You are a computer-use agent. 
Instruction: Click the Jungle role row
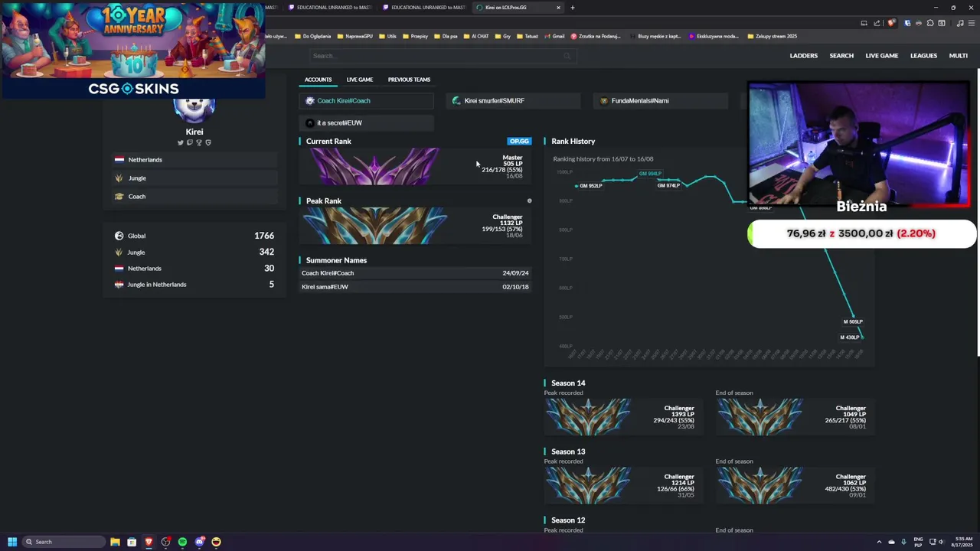pyautogui.click(x=194, y=178)
